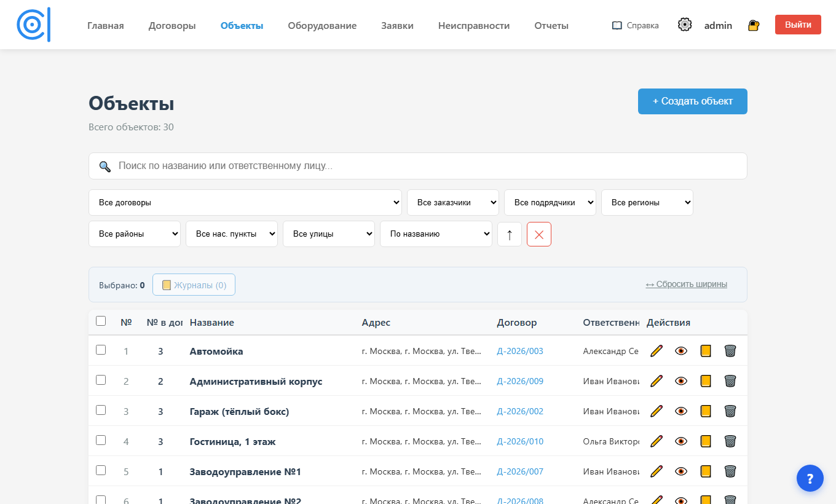This screenshot has width=836, height=504.
Task: Click the blue question mark help bubble
Action: (x=810, y=478)
